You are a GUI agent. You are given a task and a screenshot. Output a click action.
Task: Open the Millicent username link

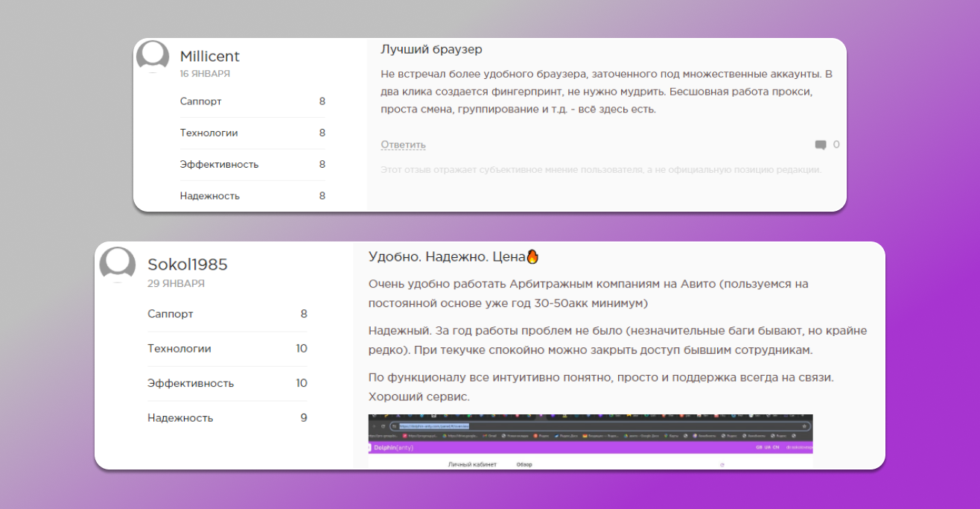tap(209, 57)
